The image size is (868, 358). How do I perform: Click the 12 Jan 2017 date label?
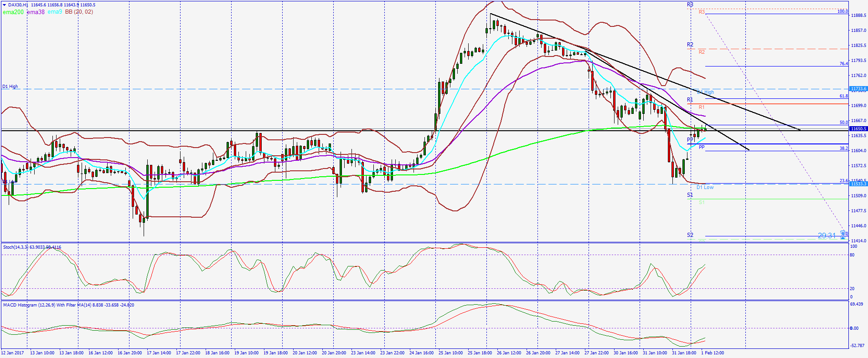coord(13,353)
